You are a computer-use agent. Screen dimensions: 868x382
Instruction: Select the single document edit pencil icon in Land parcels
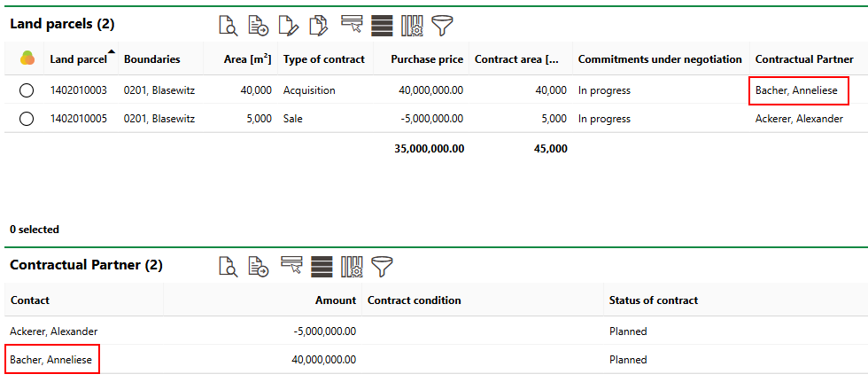pos(289,26)
